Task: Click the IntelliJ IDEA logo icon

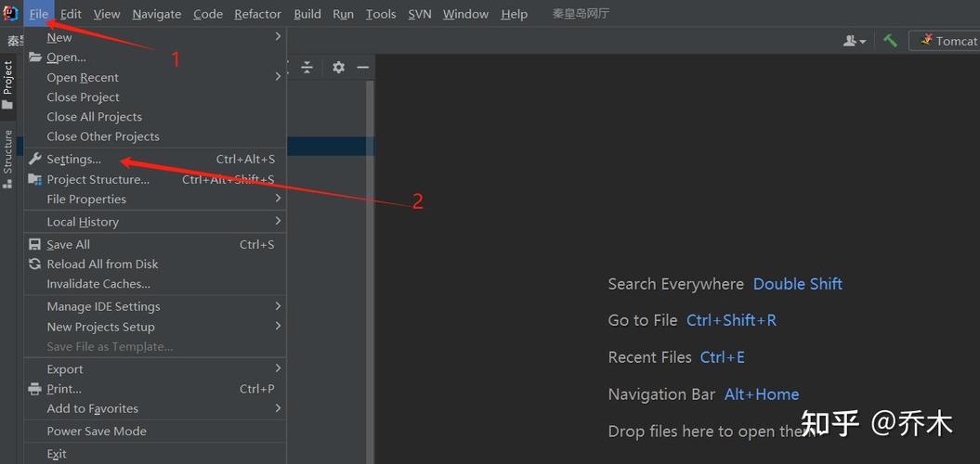Action: point(10,13)
